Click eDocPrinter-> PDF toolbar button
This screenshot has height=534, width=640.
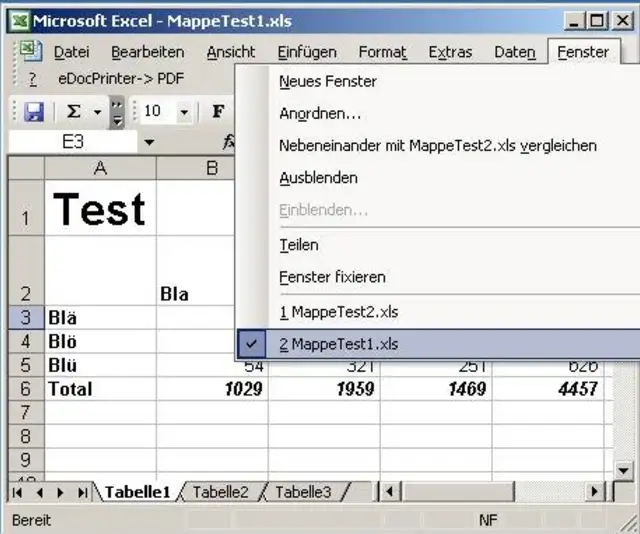[121, 78]
